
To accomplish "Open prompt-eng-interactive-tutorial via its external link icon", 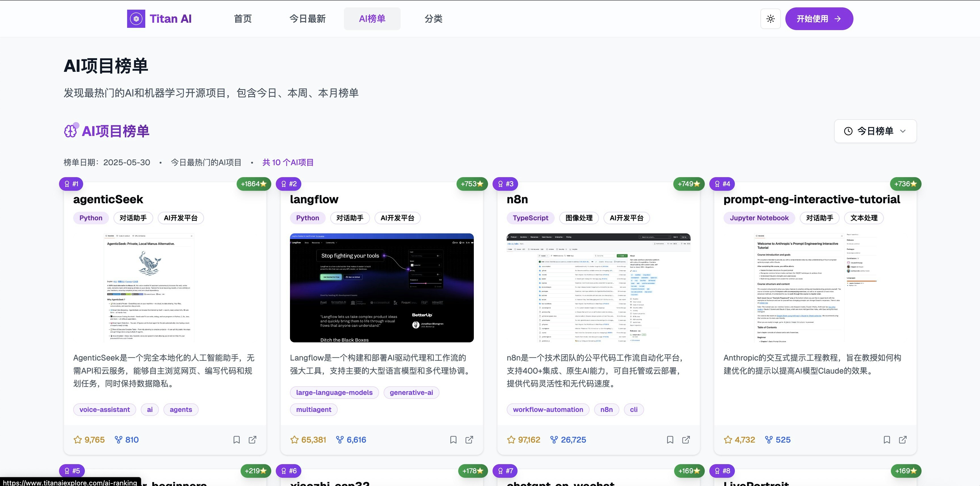I will [902, 439].
